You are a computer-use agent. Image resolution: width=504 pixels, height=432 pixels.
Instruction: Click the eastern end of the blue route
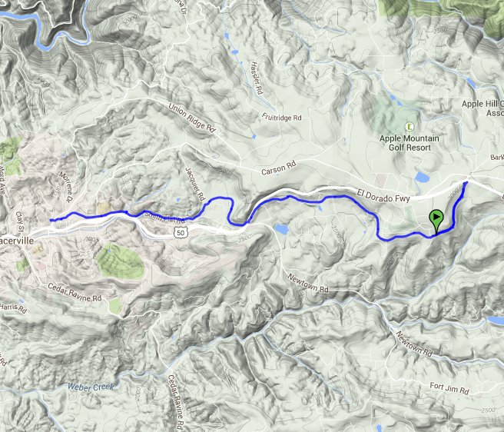466,183
